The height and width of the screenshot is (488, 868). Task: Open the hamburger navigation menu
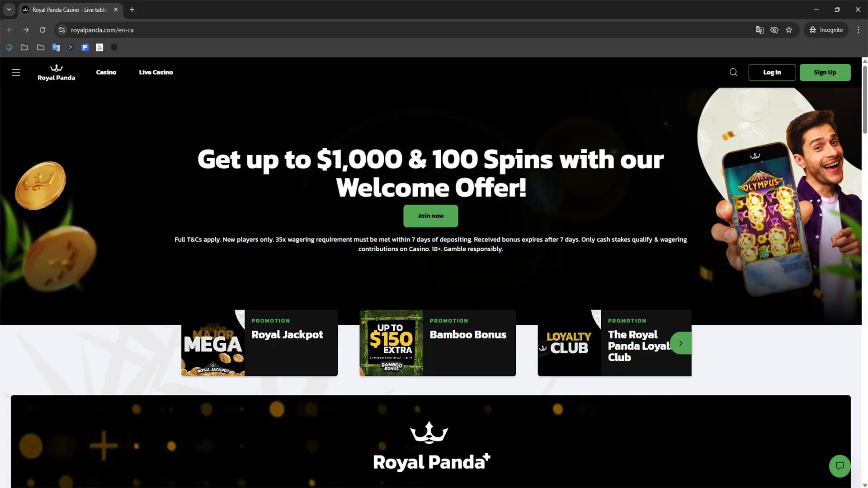click(16, 72)
